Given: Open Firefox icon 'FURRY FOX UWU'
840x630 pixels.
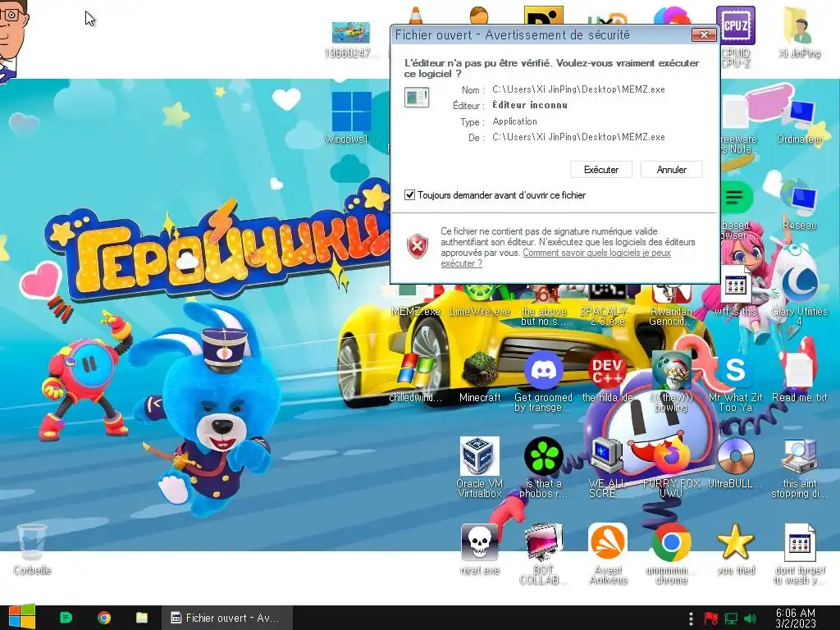Looking at the screenshot, I should (x=671, y=466).
